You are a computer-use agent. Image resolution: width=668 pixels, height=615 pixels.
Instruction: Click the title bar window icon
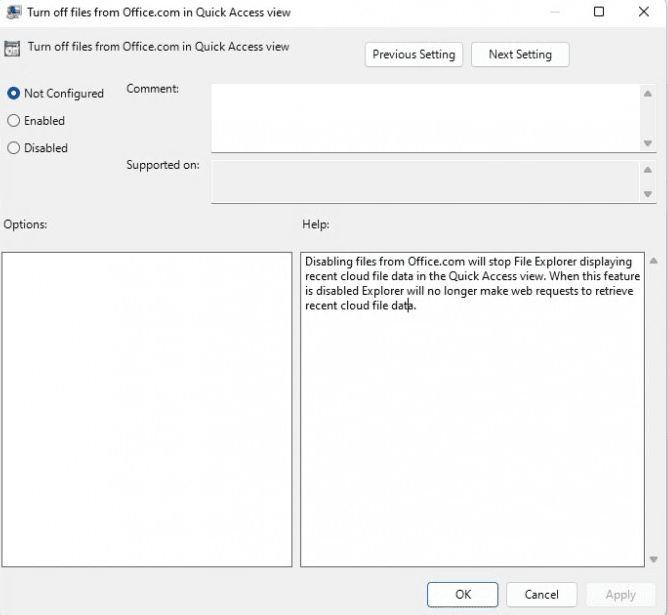point(14,12)
